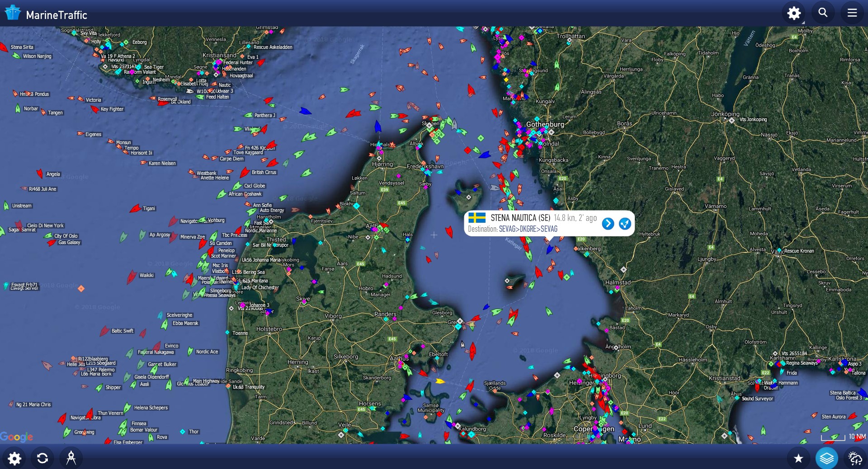Click the Sound Surveyor vessel label

coord(757,399)
